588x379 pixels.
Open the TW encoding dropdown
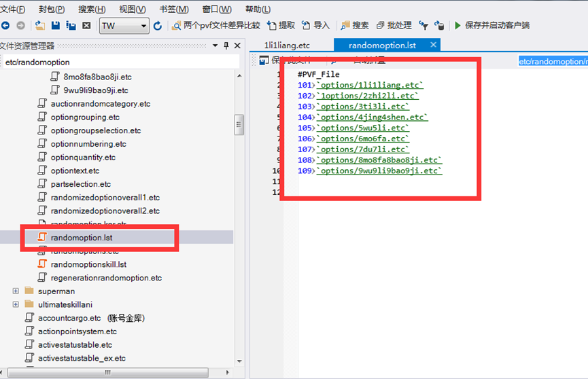[143, 26]
